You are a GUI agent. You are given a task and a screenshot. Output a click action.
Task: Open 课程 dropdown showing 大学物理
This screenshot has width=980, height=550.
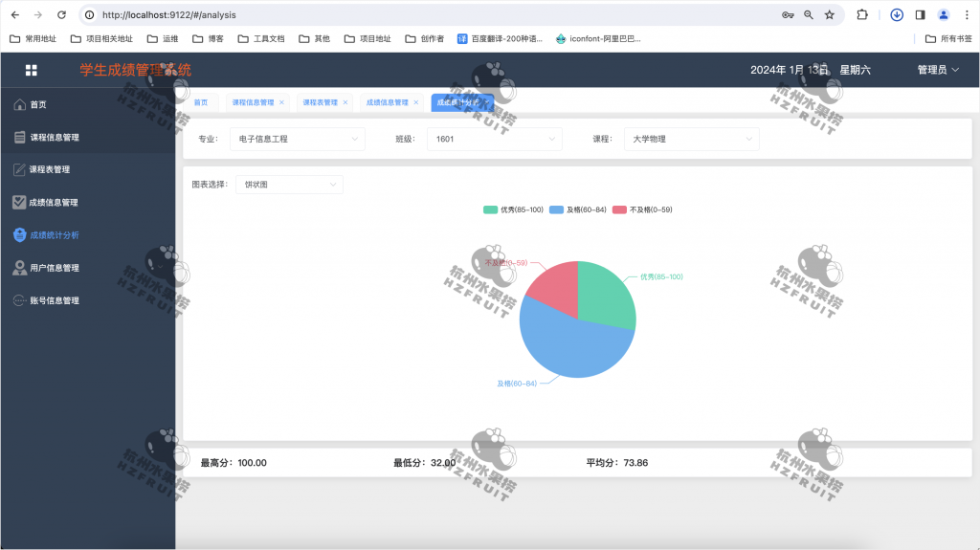[692, 139]
